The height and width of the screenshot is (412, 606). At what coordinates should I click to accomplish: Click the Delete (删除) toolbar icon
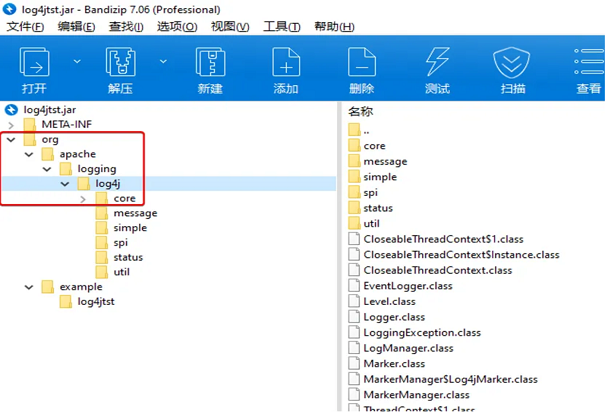point(361,66)
